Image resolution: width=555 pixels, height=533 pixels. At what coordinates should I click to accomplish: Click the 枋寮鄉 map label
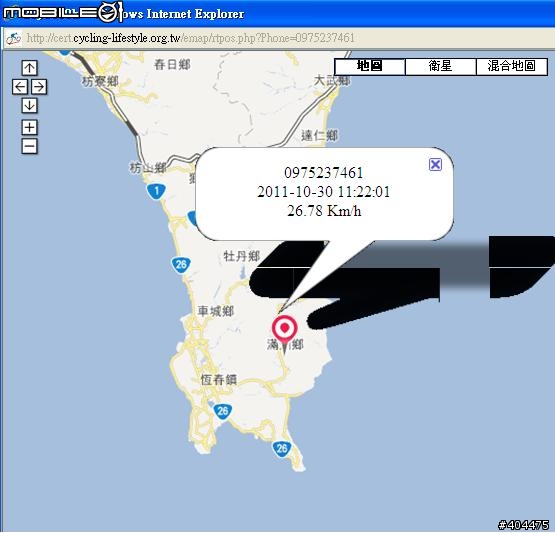point(100,82)
